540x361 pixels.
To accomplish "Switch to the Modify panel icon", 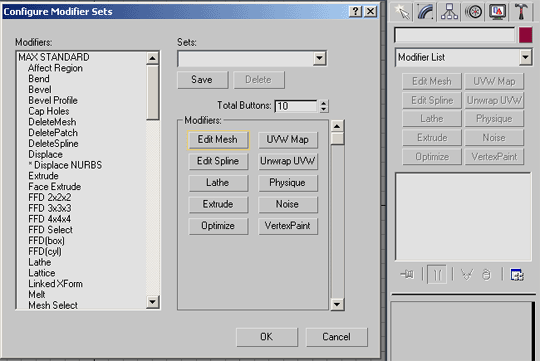I will click(426, 12).
